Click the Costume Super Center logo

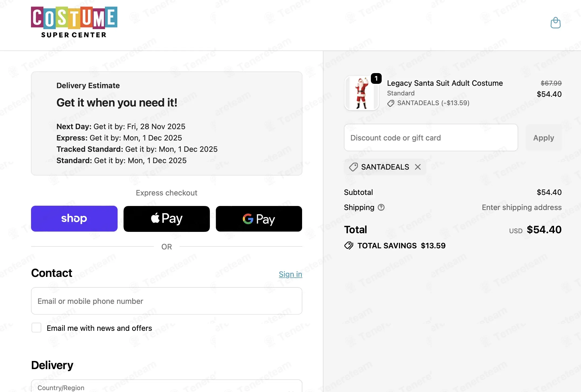(74, 22)
